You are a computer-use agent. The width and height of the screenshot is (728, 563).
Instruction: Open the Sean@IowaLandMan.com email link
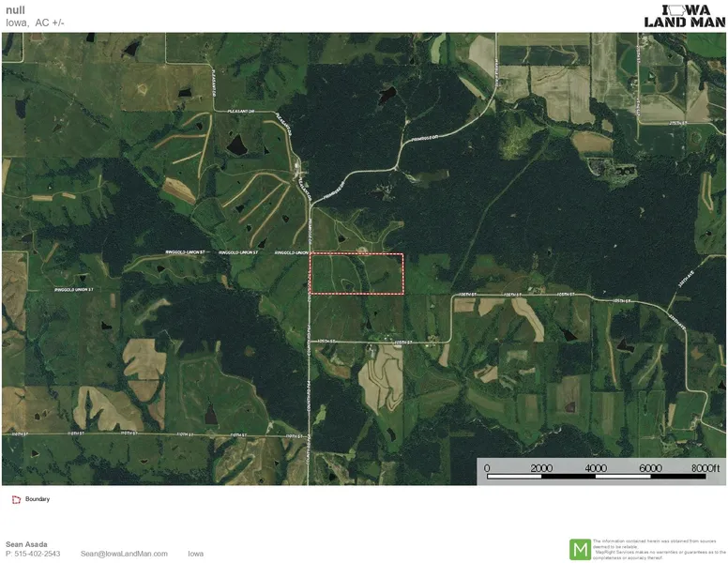point(124,554)
